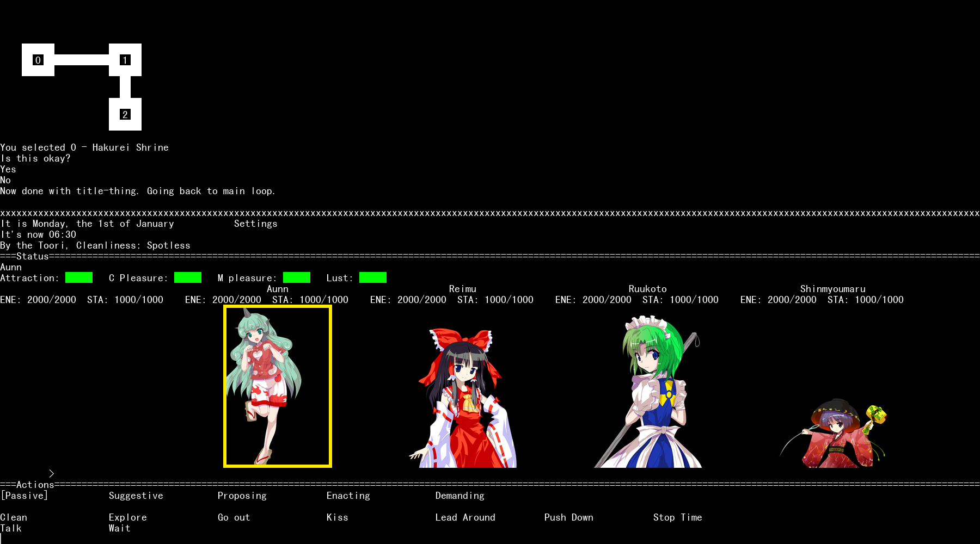Image resolution: width=980 pixels, height=544 pixels.
Task: Click the green C Pleasure bar
Action: pos(188,277)
